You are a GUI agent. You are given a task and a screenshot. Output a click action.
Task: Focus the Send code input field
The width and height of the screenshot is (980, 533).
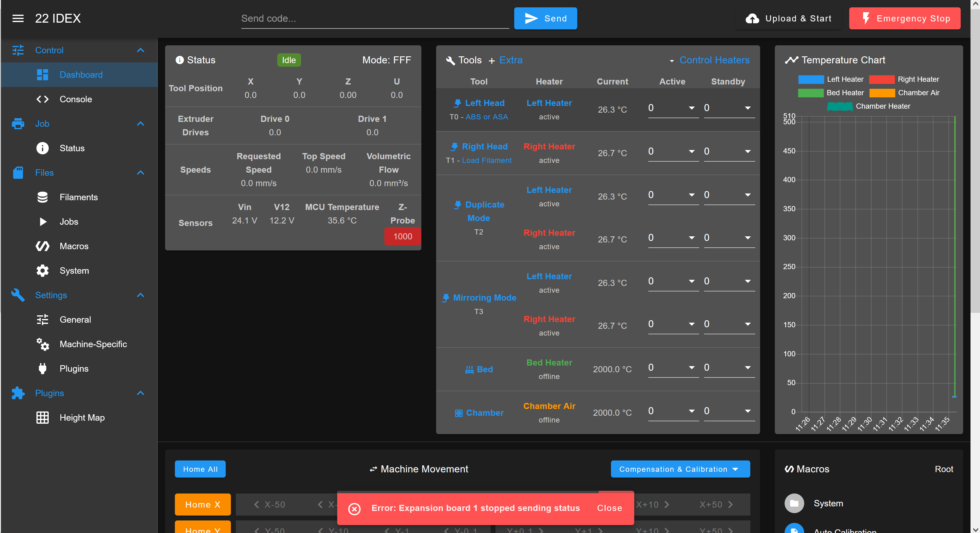click(x=375, y=18)
